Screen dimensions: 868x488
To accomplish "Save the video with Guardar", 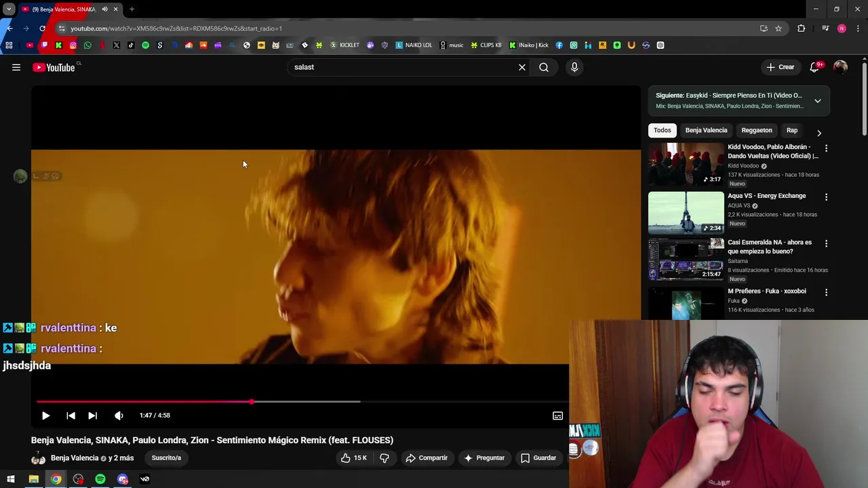I will tap(538, 458).
